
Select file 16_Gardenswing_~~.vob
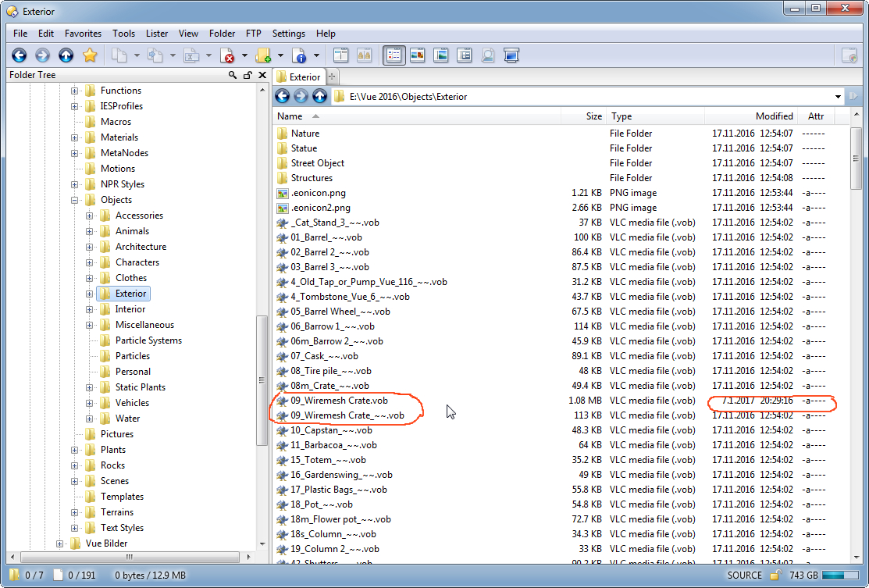point(341,475)
